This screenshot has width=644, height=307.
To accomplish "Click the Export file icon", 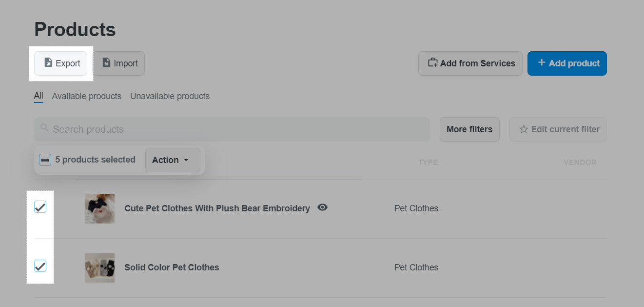I will tap(48, 63).
